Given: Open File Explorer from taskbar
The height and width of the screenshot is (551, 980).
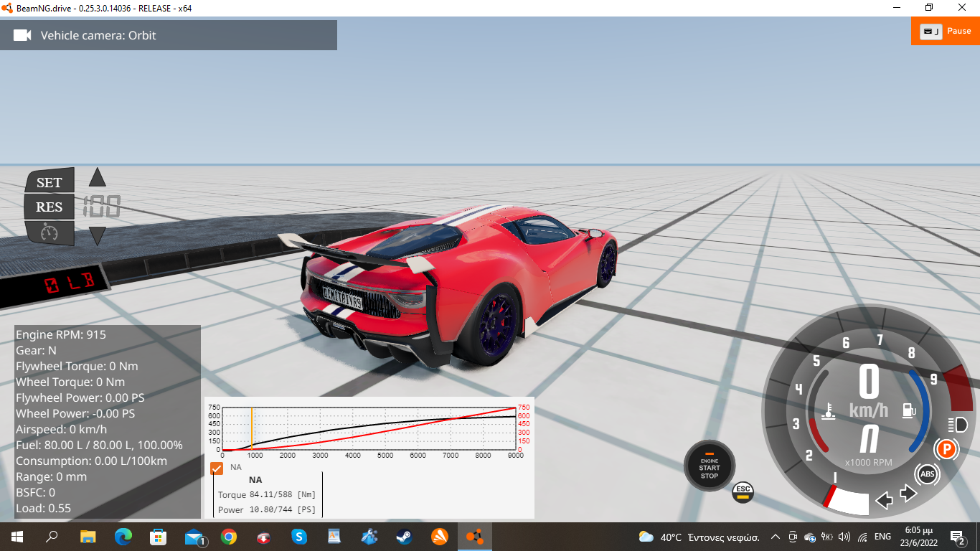Looking at the screenshot, I should [88, 537].
